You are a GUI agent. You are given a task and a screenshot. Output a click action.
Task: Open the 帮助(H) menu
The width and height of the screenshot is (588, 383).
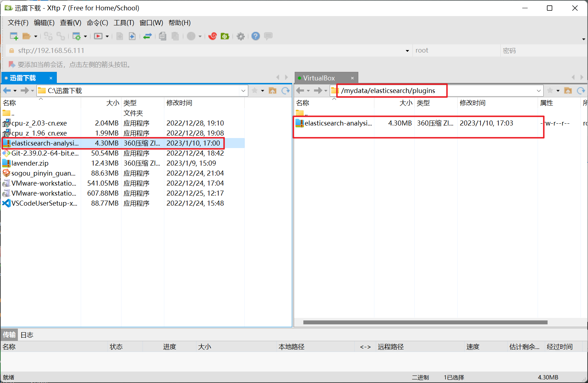coord(179,23)
